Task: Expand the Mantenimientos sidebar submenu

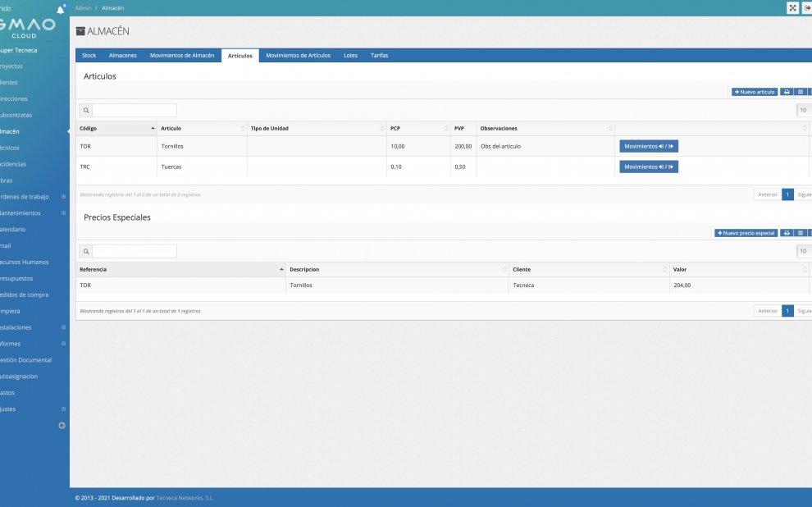Action: pos(63,213)
